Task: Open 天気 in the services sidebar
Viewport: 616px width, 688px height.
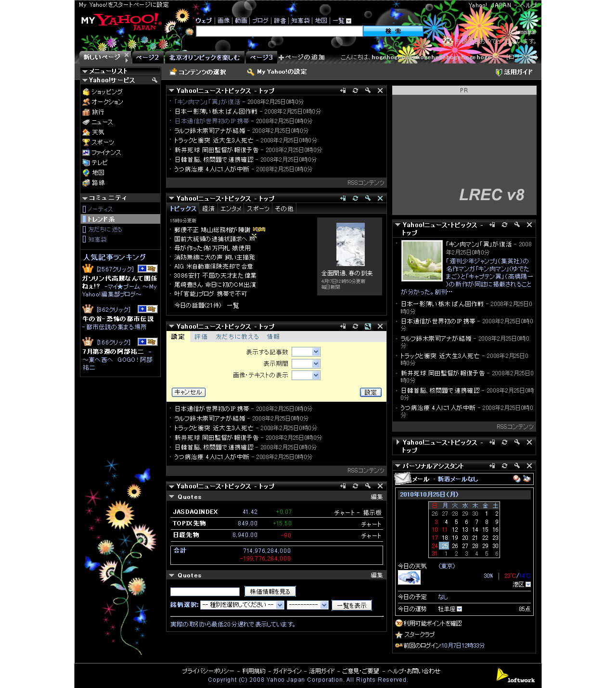Action: coord(98,132)
